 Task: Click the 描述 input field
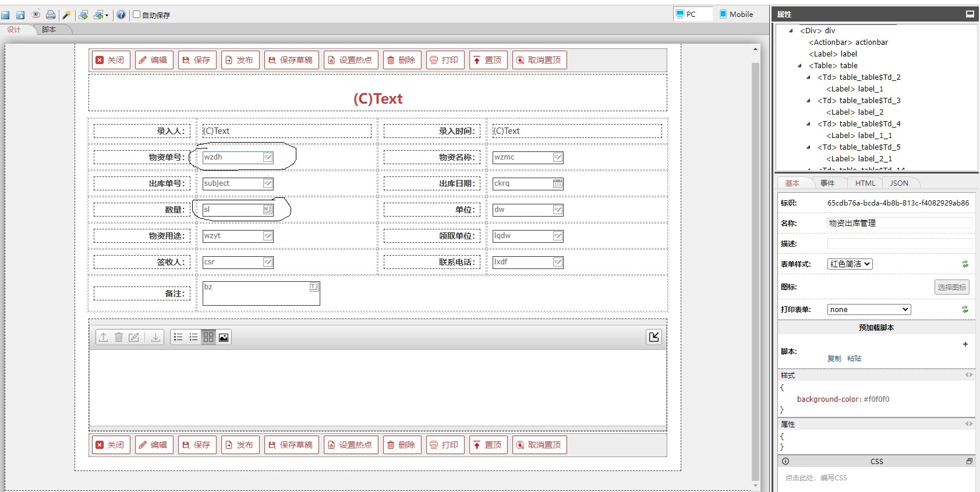tap(899, 243)
